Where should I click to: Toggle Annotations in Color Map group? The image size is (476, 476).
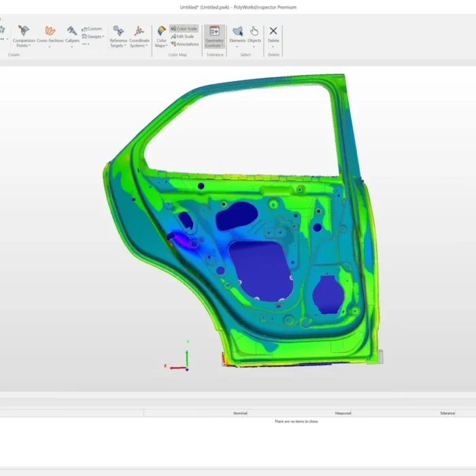pyautogui.click(x=184, y=44)
